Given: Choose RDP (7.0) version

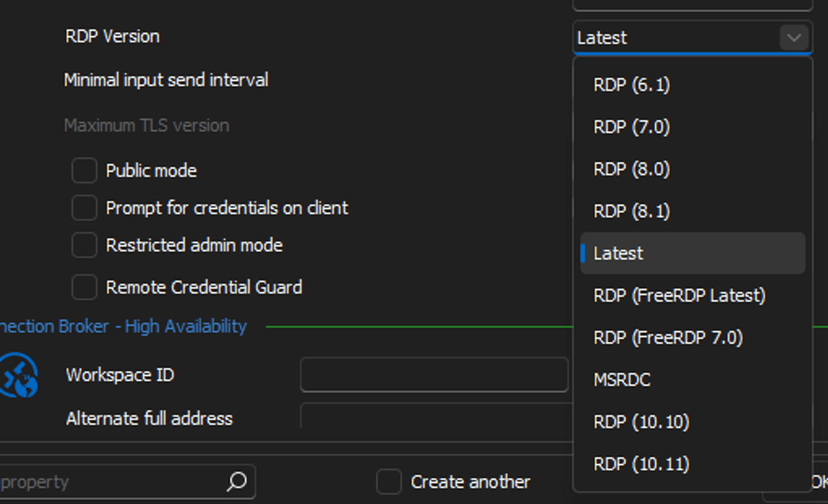Looking at the screenshot, I should coord(631,127).
